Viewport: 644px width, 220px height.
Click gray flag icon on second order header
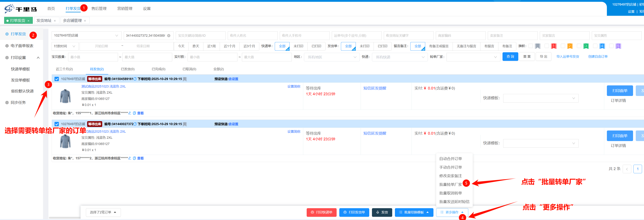pyautogui.click(x=185, y=124)
